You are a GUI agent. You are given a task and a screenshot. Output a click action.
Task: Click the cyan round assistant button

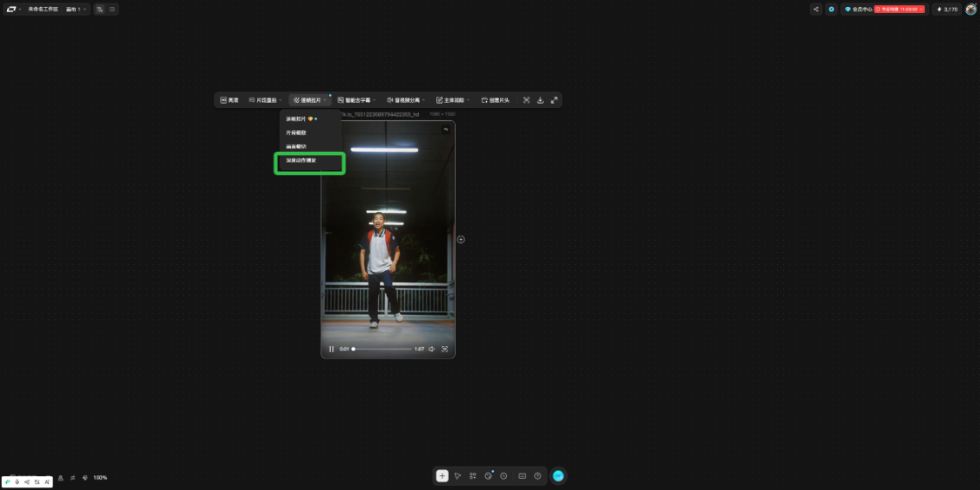click(558, 475)
